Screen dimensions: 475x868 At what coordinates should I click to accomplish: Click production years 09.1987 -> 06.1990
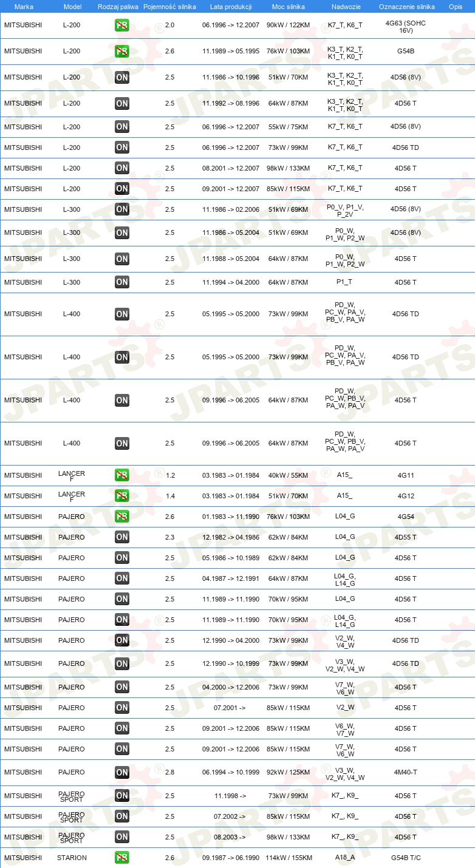point(231,858)
